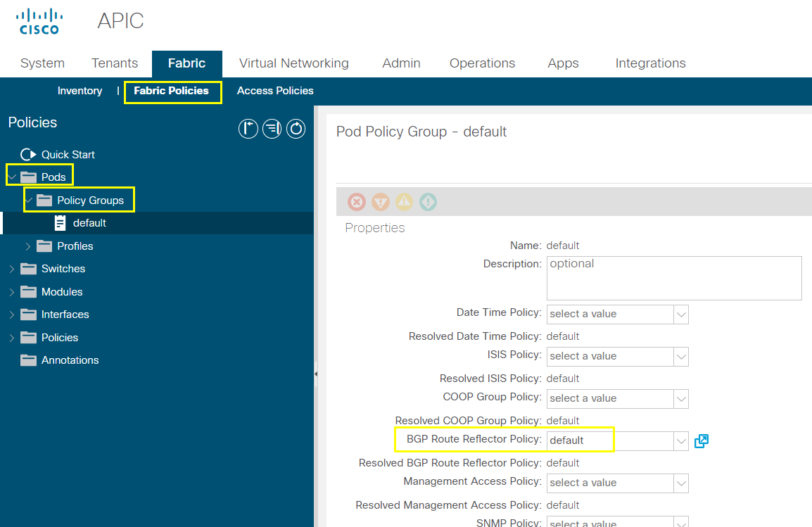The height and width of the screenshot is (527, 812).
Task: Select the Annotations tree item
Action: (x=70, y=360)
